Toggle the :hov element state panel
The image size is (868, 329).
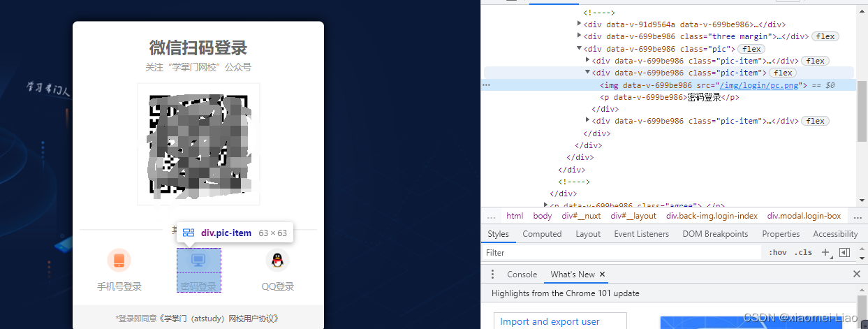coord(777,253)
